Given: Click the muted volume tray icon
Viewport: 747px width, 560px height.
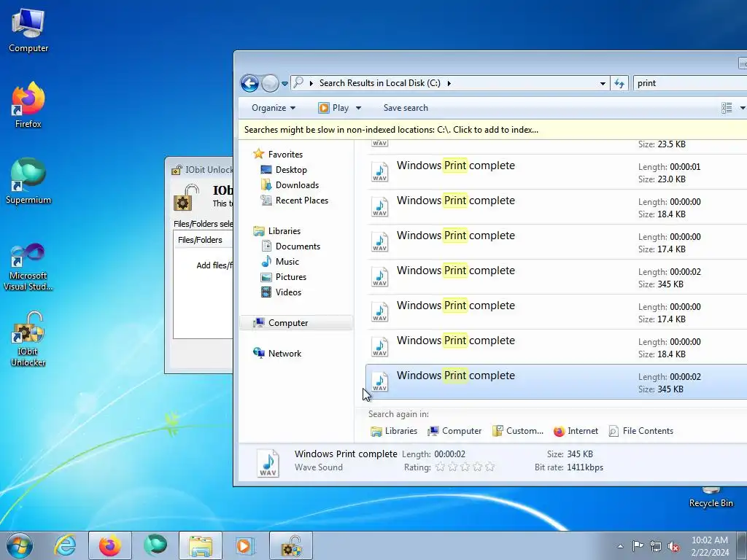Looking at the screenshot, I should tap(673, 546).
